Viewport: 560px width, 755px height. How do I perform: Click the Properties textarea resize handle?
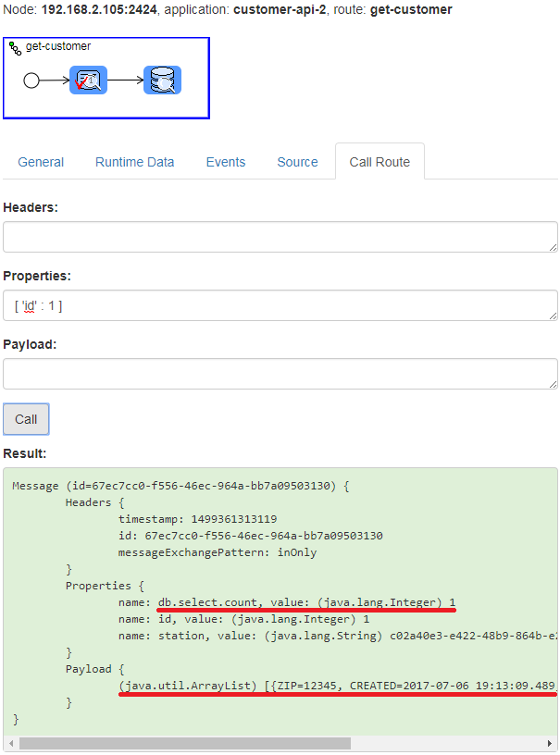553,316
